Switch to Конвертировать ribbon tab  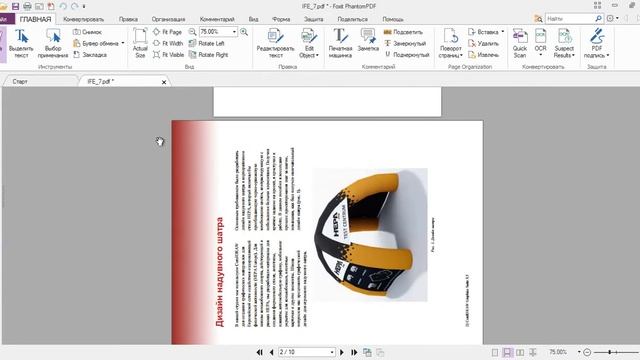(84, 19)
